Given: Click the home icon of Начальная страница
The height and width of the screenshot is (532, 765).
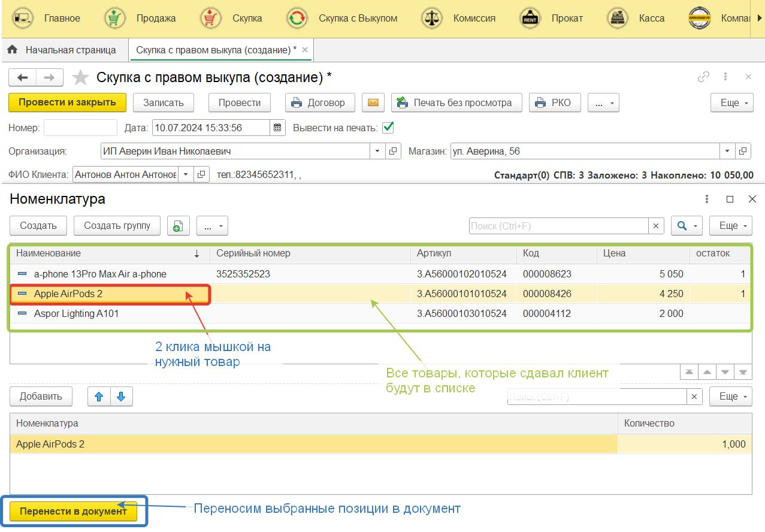Looking at the screenshot, I should coord(12,50).
